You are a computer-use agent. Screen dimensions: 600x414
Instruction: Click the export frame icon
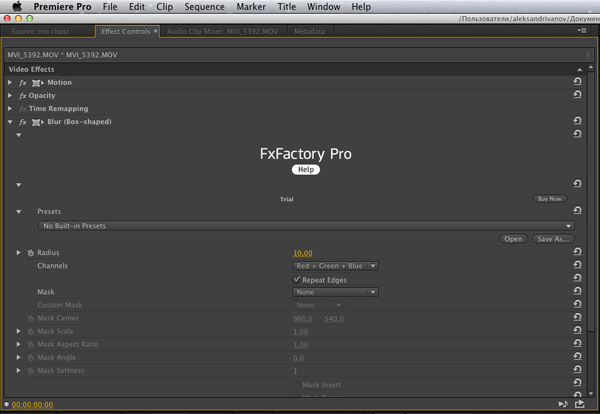580,404
